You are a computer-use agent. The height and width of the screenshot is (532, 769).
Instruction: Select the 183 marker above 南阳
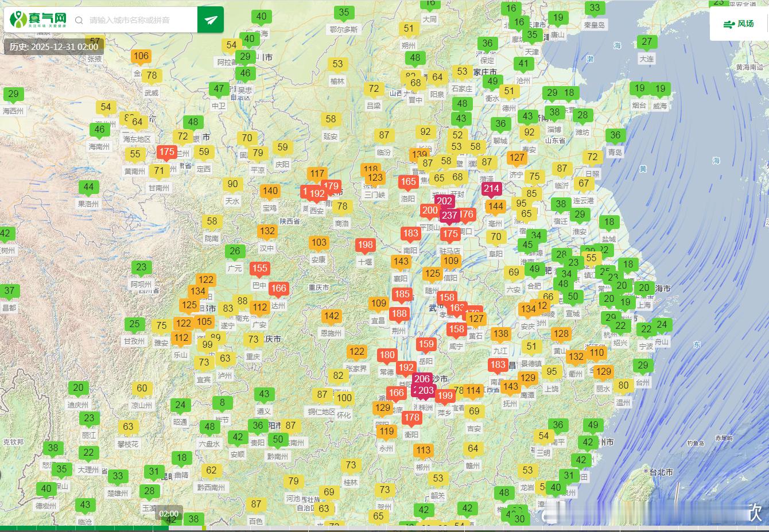tap(410, 234)
